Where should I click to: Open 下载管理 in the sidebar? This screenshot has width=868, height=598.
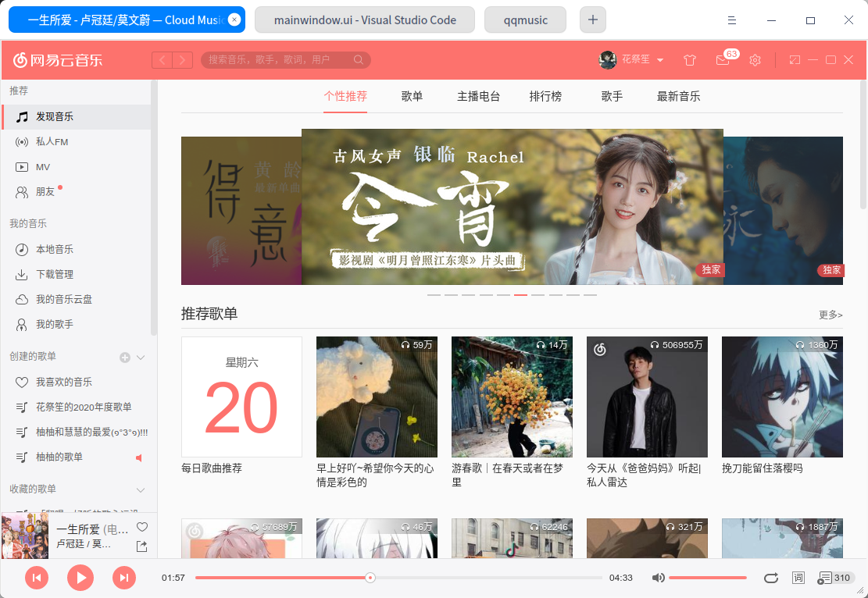click(77, 274)
